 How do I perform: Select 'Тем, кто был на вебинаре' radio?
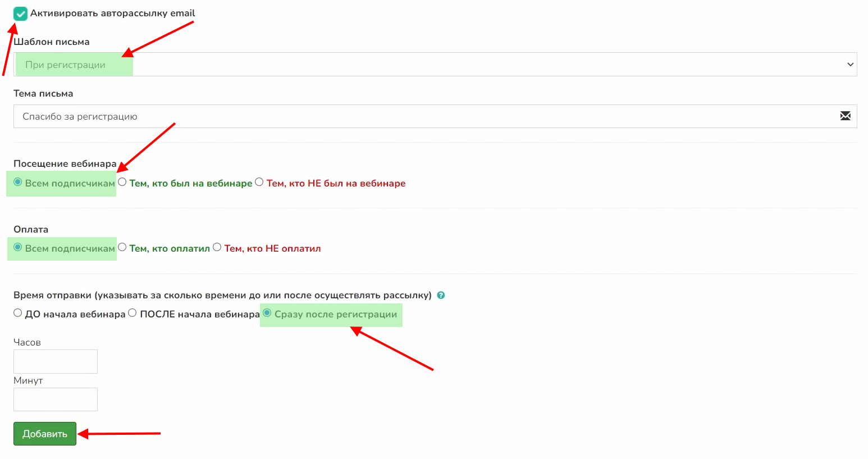click(122, 182)
